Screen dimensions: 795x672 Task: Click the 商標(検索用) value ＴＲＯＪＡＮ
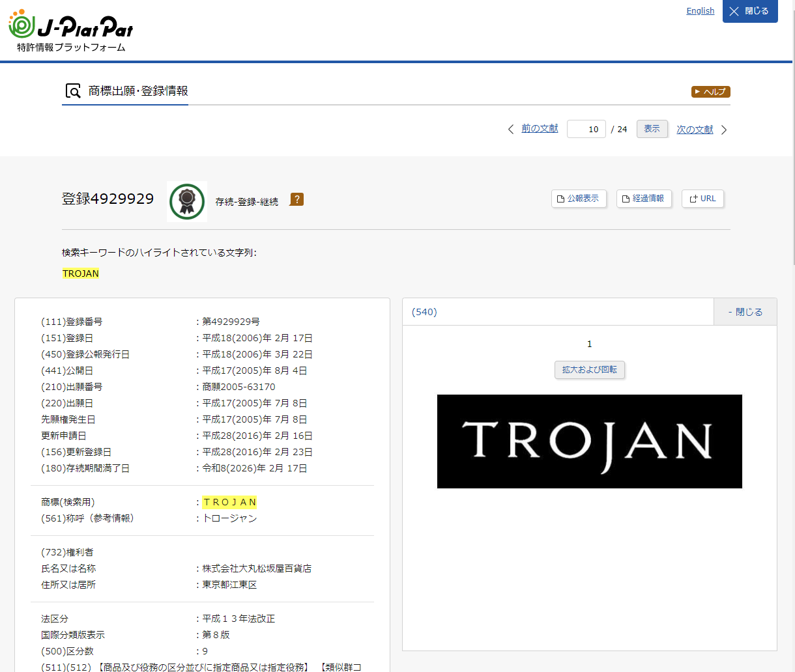(x=230, y=502)
